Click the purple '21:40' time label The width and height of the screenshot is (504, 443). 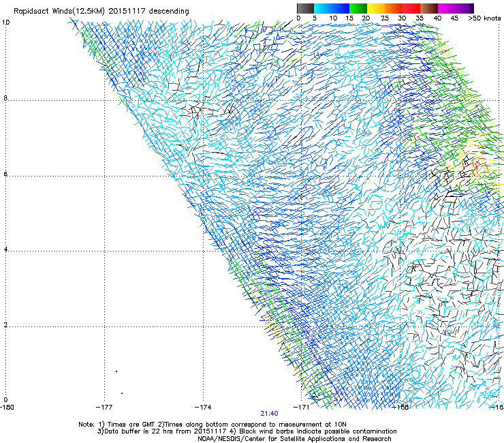(269, 414)
